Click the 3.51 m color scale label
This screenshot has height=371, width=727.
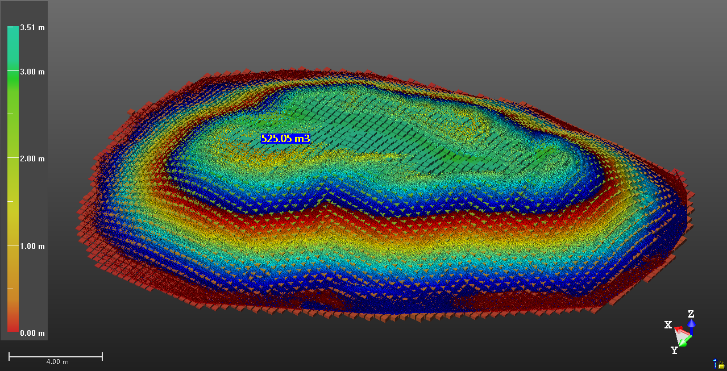click(32, 28)
